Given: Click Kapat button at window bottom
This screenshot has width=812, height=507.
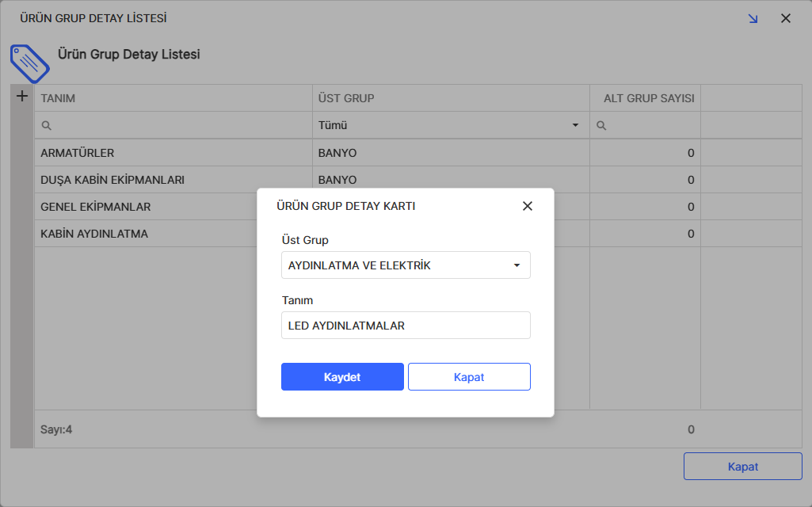Looking at the screenshot, I should (743, 467).
